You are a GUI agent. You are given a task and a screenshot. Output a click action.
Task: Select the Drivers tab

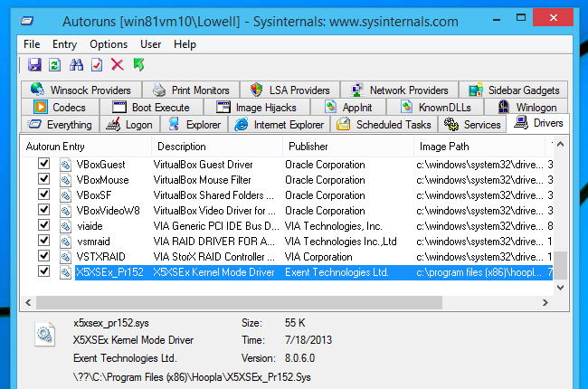pos(537,123)
